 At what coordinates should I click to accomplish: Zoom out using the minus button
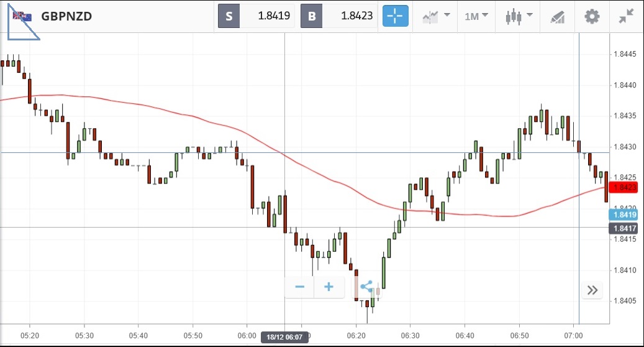pos(299,287)
